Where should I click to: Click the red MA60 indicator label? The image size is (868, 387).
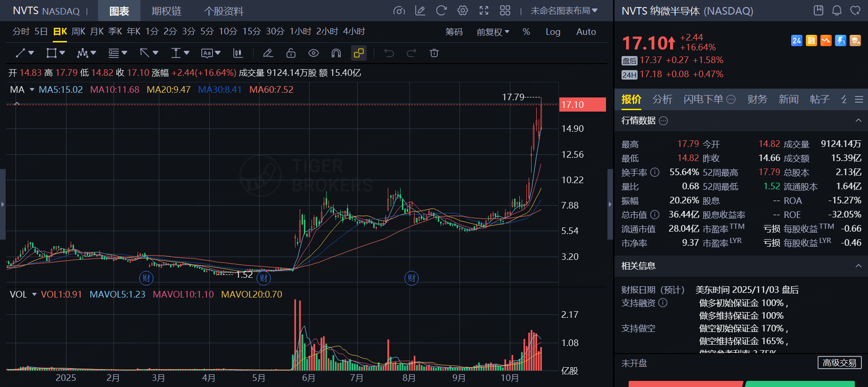271,89
